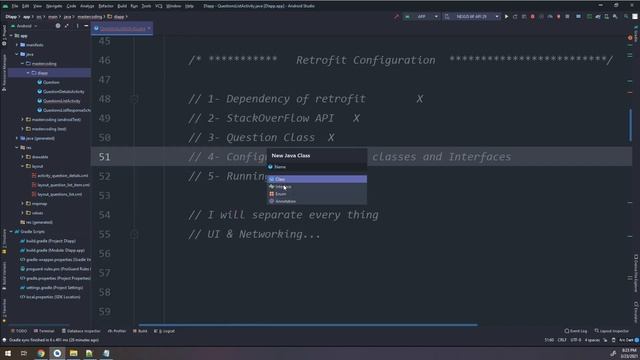Open the File menu
The image size is (640, 360).
click(15, 6)
